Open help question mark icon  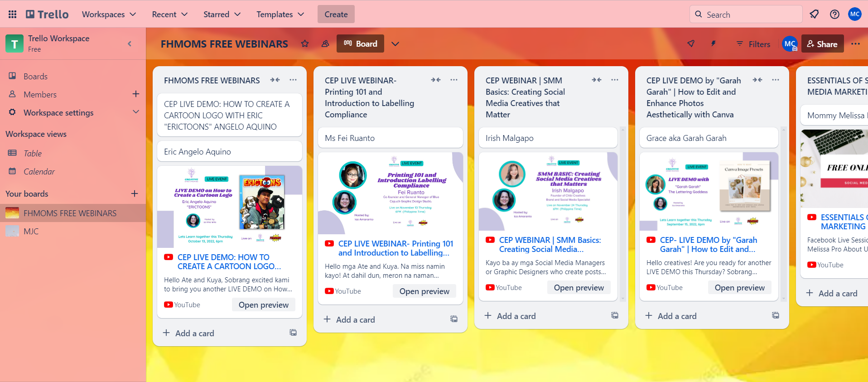pyautogui.click(x=834, y=15)
